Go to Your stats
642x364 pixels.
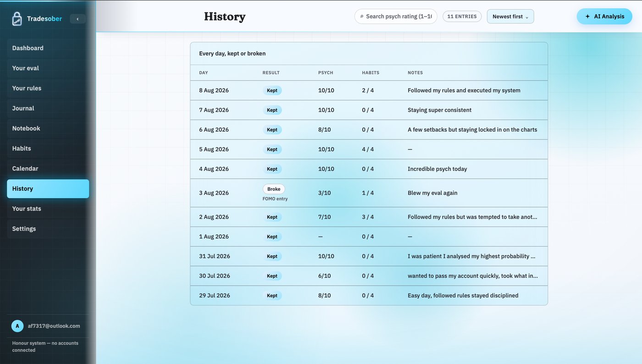tap(48, 209)
